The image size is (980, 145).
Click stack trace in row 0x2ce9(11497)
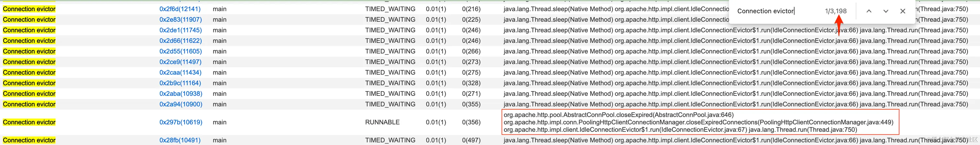[736, 62]
